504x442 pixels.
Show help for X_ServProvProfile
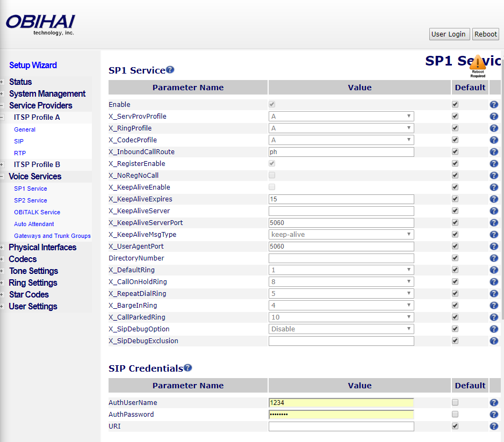coord(494,117)
